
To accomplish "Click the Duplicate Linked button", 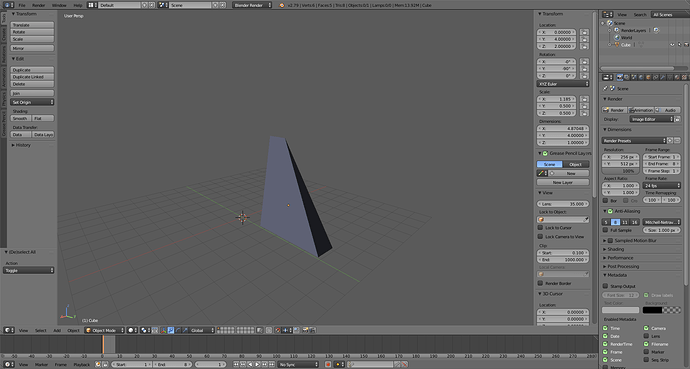I will pyautogui.click(x=32, y=77).
